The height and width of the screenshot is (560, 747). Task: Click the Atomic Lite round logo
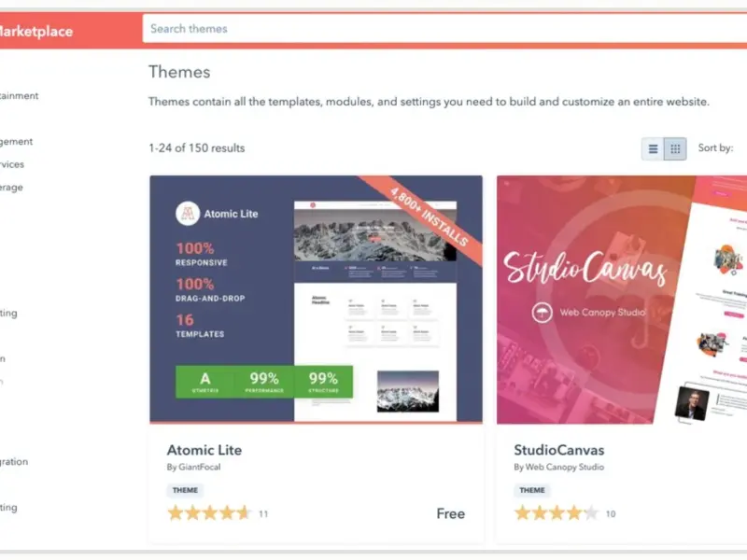(188, 214)
